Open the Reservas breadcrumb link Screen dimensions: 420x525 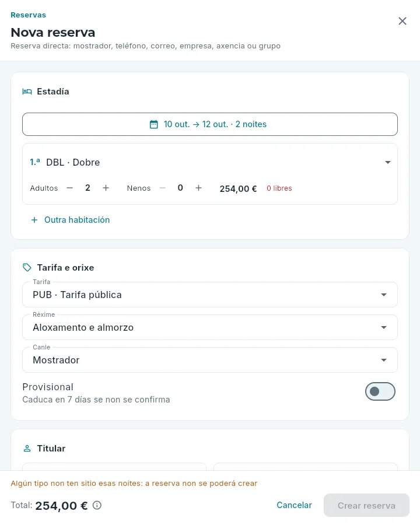click(28, 15)
